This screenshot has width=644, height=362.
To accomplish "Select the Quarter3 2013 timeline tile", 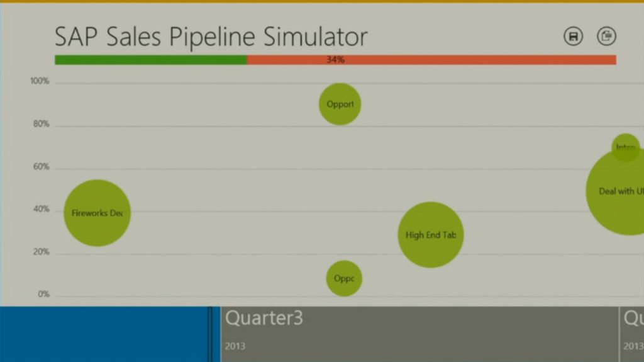I will click(x=419, y=334).
